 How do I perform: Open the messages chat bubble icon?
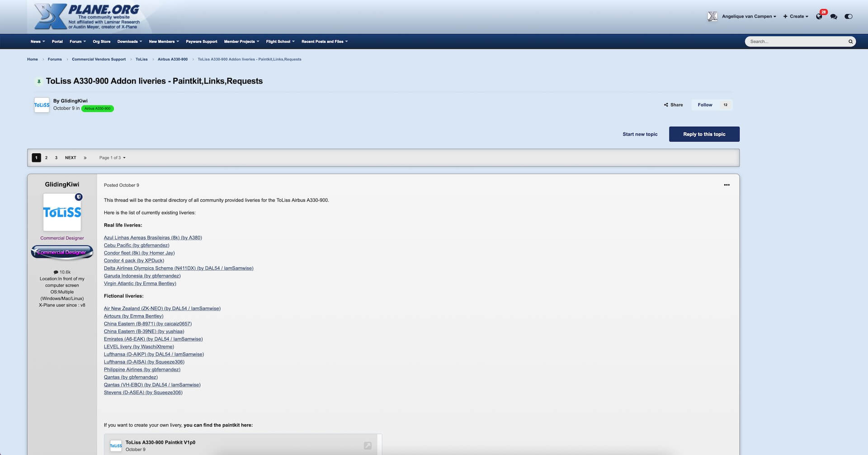point(834,16)
